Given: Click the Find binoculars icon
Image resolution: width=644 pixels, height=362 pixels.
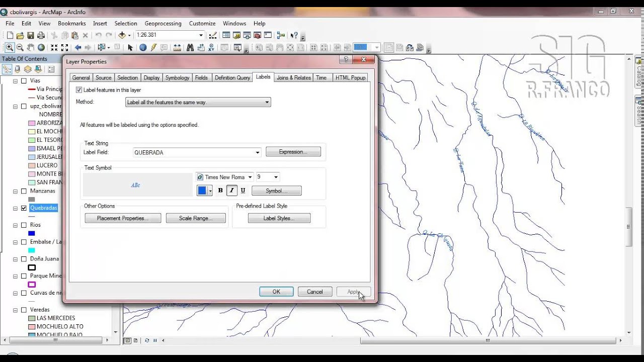Looking at the screenshot, I should pos(190,47).
